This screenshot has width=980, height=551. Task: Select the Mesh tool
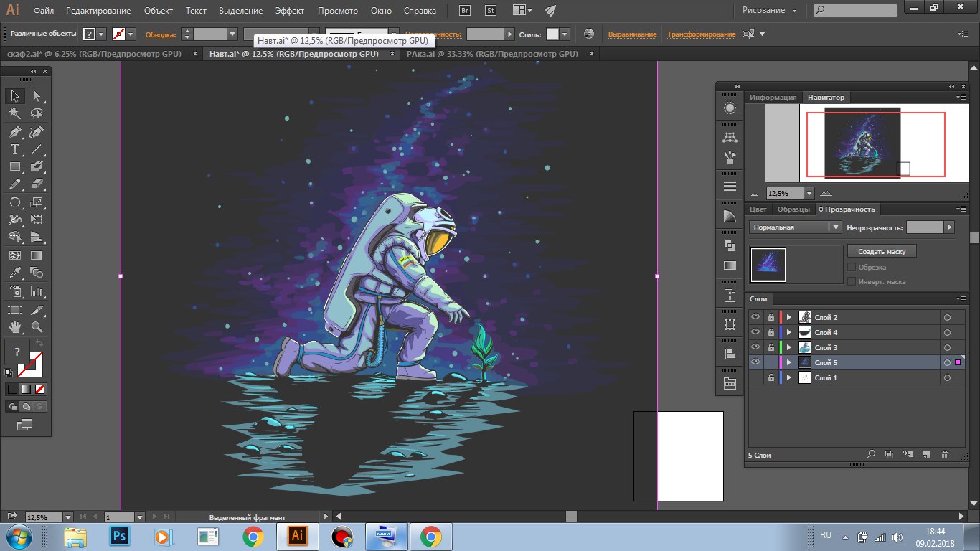(15, 255)
